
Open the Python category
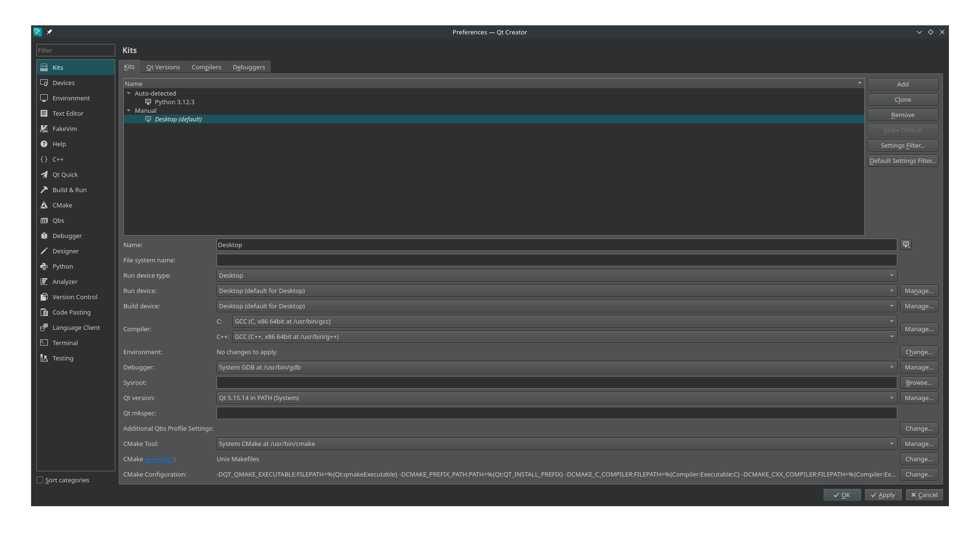(76, 266)
